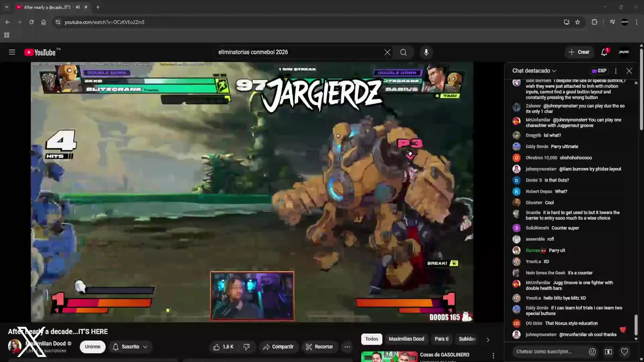644x362 pixels.
Task: Close the live chat panel
Action: pos(629,71)
